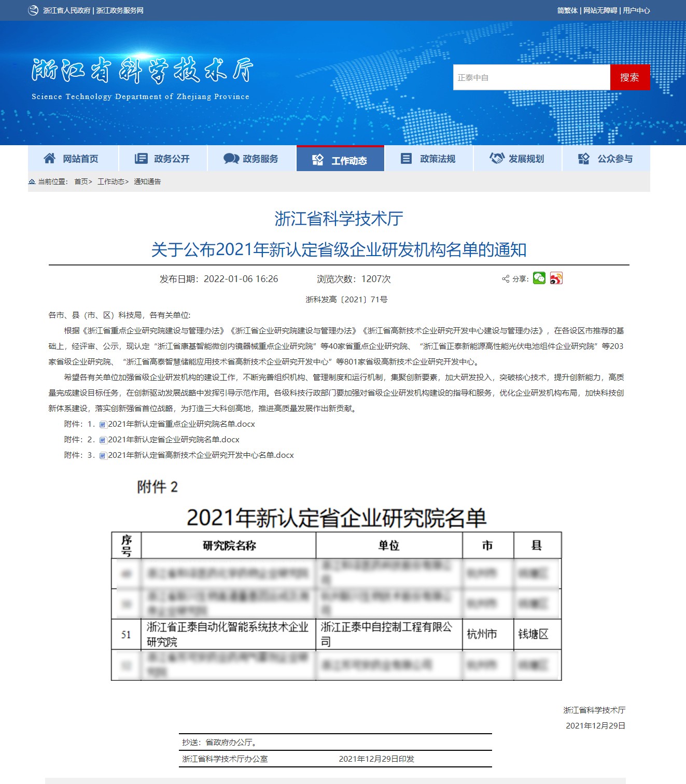Screen dimensions: 686x784
Task: Open 网站无障碍 accessibility mode
Action: (x=600, y=10)
